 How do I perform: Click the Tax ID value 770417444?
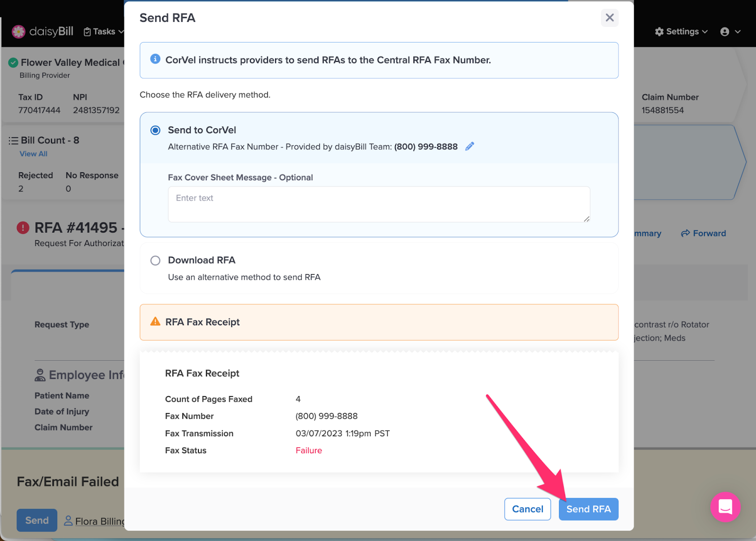tap(39, 110)
